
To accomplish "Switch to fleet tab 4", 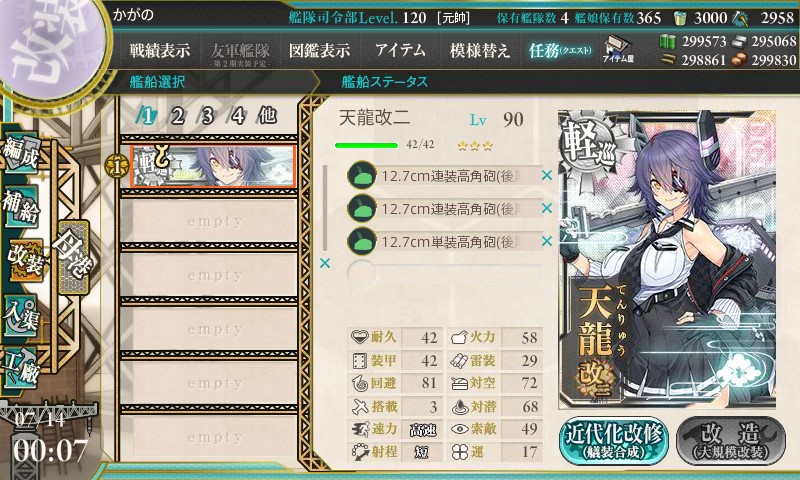I will pos(237,116).
